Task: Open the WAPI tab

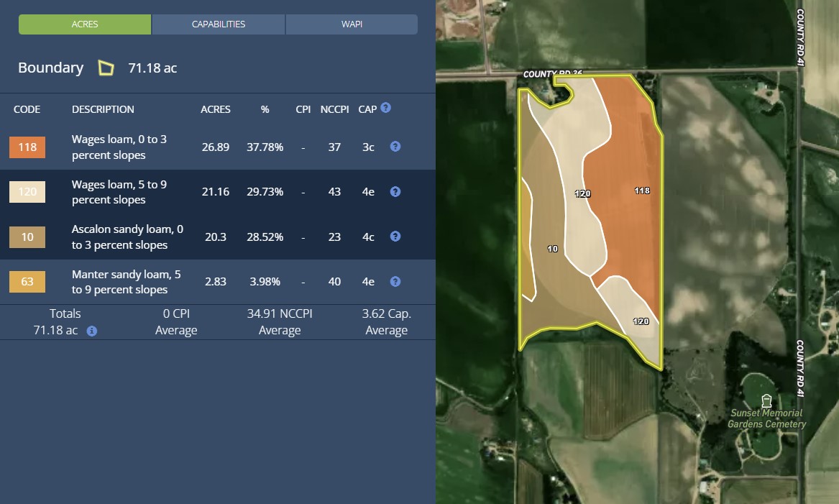Action: coord(352,24)
